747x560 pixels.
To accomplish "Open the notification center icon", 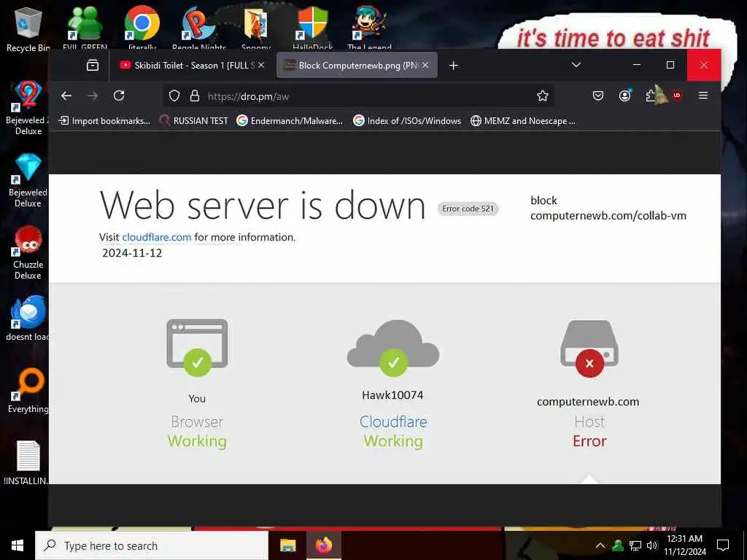I will (x=723, y=545).
